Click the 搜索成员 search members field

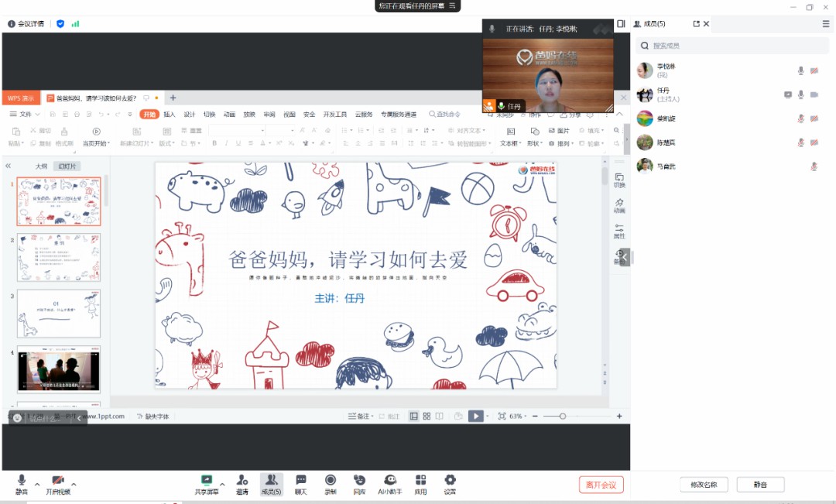click(731, 46)
